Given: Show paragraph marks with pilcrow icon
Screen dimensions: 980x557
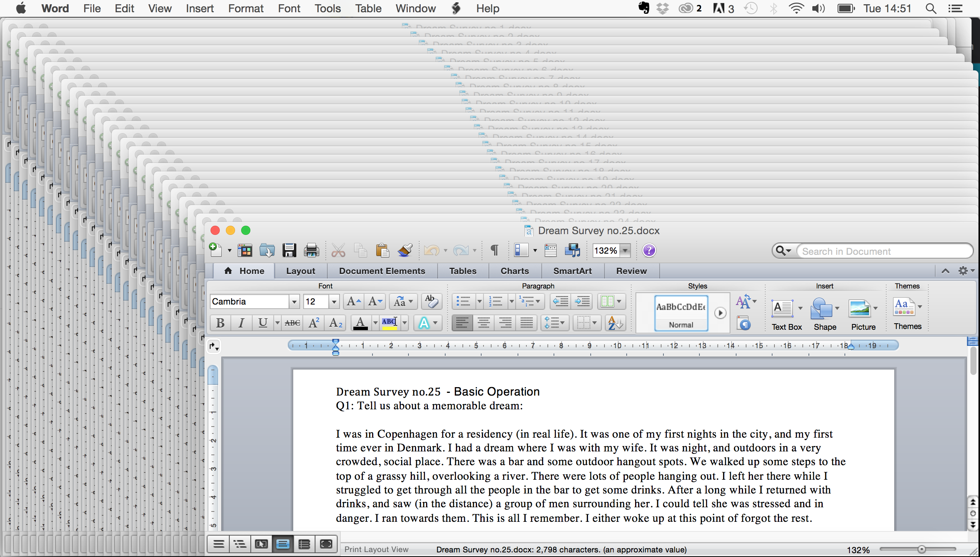Looking at the screenshot, I should point(494,251).
